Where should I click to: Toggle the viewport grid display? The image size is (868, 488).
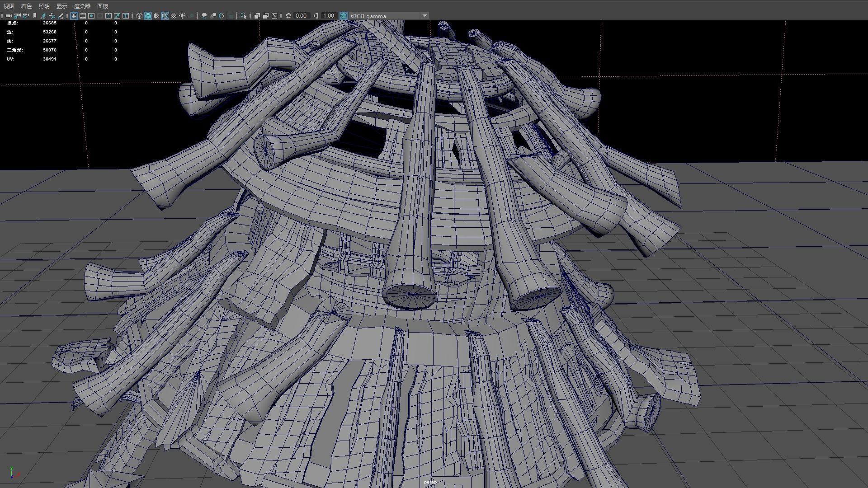(x=74, y=16)
